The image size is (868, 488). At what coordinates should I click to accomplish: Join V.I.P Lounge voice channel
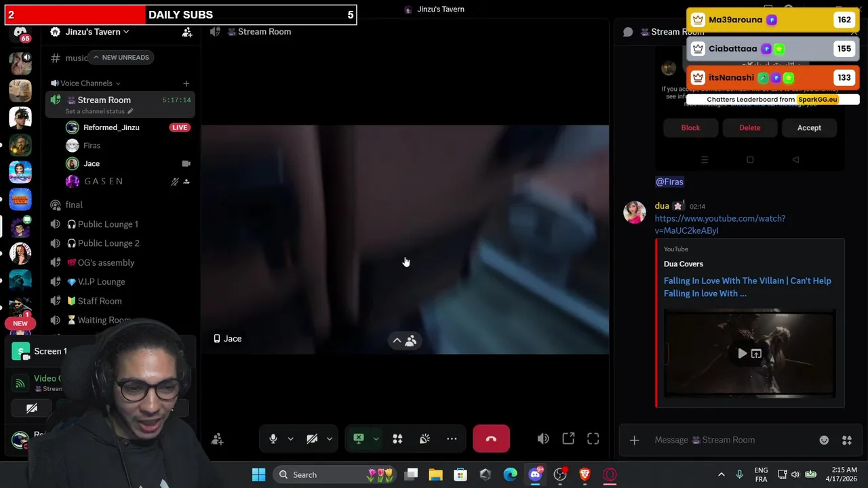(101, 282)
